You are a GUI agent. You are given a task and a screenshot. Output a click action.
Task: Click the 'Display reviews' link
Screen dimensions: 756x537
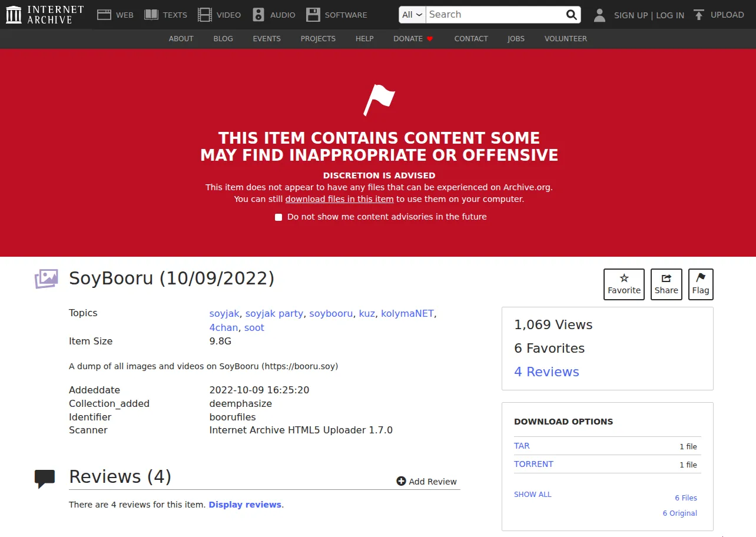[245, 505]
